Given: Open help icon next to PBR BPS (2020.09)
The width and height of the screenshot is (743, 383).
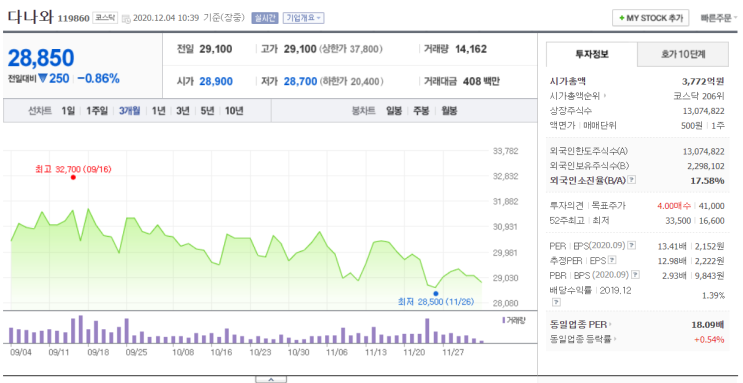Looking at the screenshot, I should pyautogui.click(x=636, y=275).
